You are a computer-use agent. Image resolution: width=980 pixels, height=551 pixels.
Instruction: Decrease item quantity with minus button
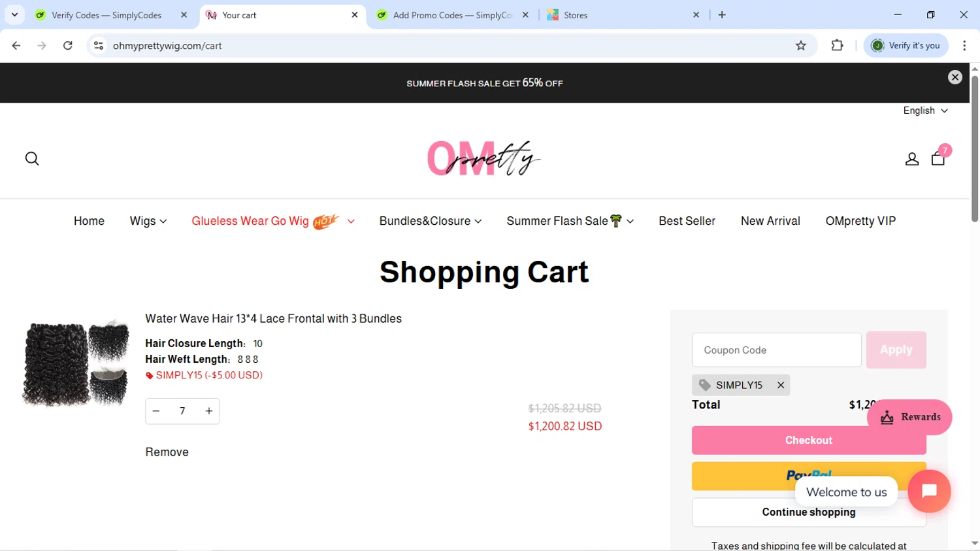(156, 411)
